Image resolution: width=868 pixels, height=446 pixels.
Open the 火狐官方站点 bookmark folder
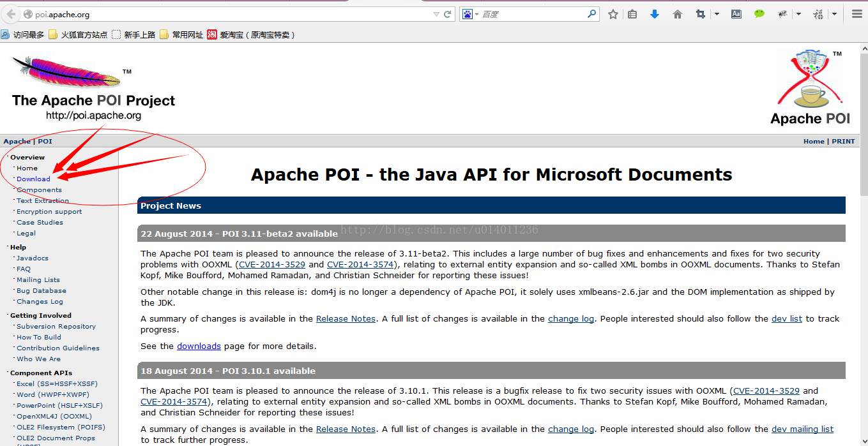[x=78, y=35]
